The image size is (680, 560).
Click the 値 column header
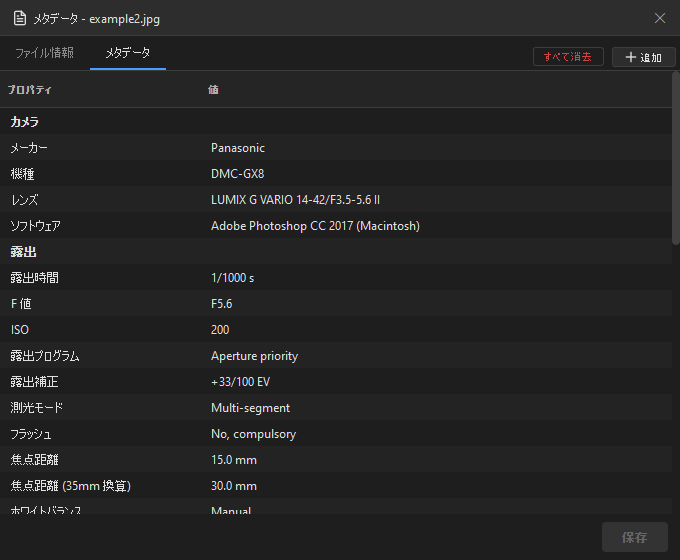[x=213, y=90]
